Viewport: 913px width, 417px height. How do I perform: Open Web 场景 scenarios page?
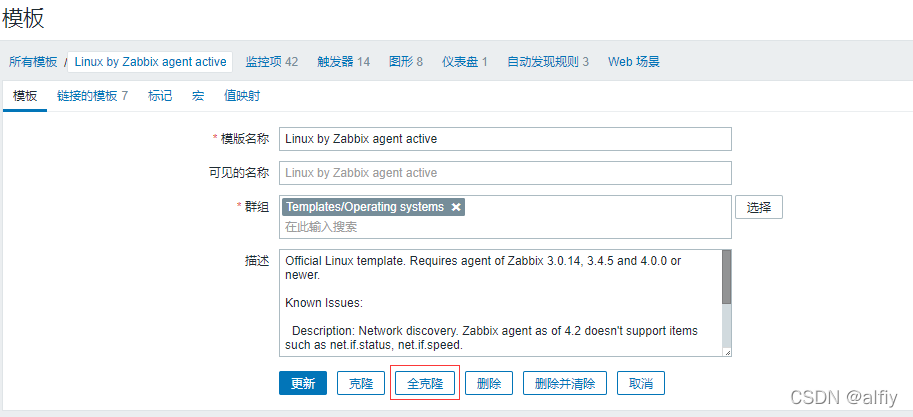pyautogui.click(x=634, y=62)
